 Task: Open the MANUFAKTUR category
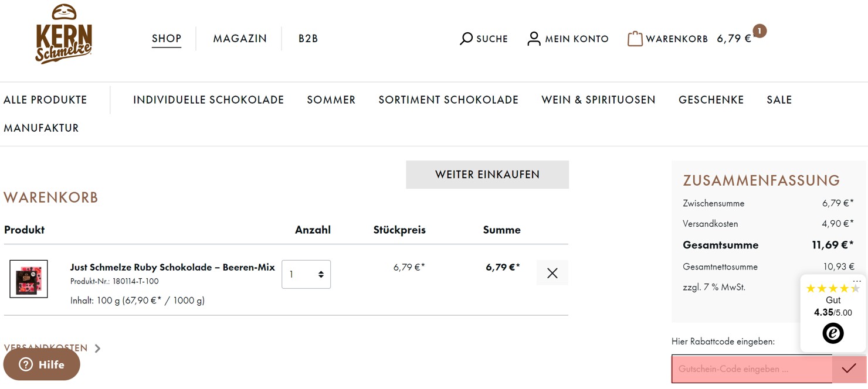pos(41,128)
